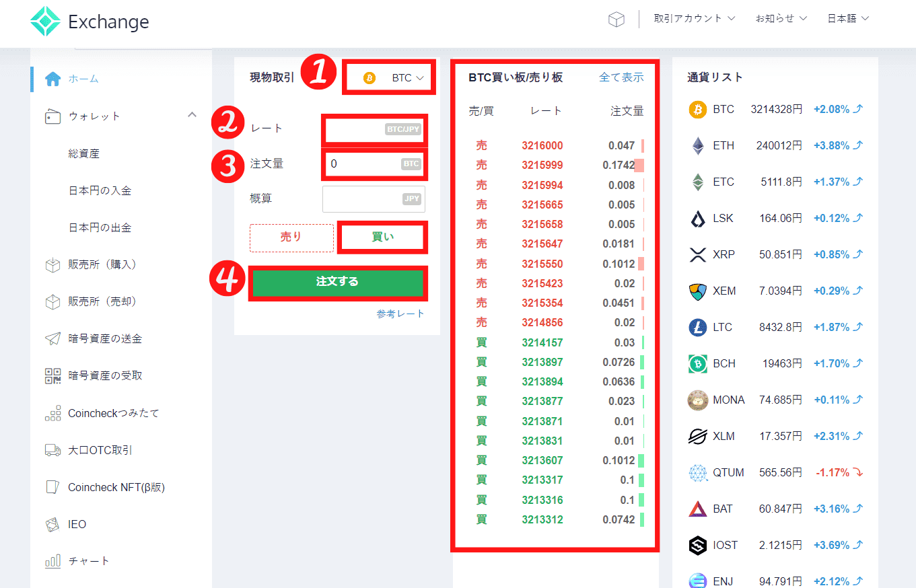Click the cube icon in the header
The image size is (916, 588).
(x=616, y=20)
